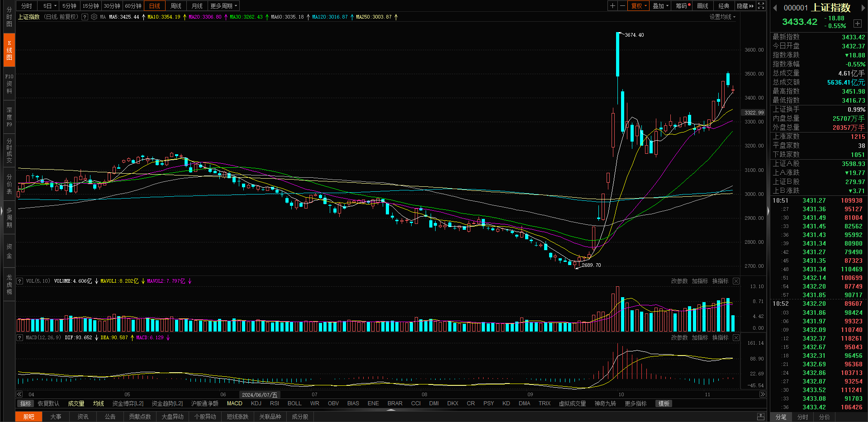Open the 复权 dropdown
This screenshot has height=422, width=868.
[639, 6]
